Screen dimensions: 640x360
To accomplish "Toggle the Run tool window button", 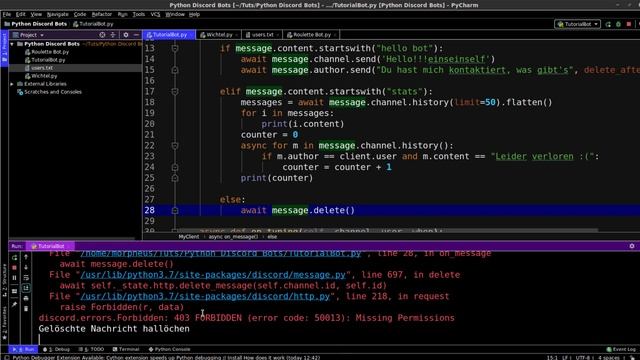I will [24, 349].
